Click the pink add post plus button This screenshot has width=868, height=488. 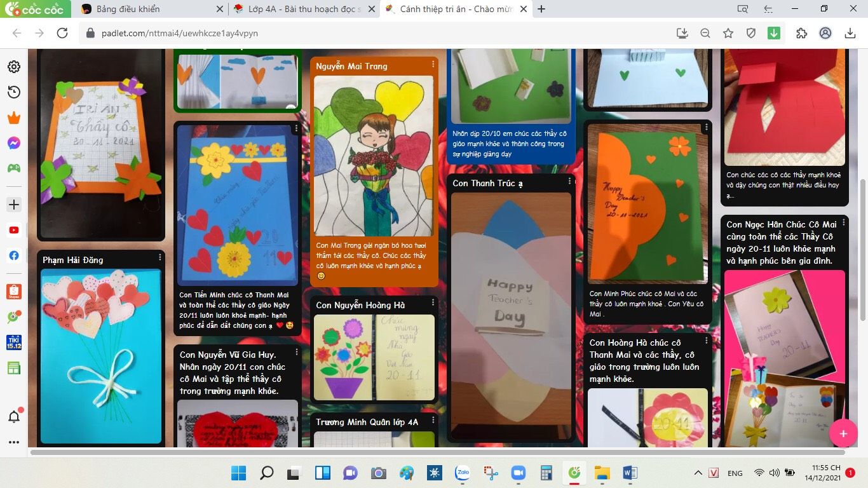click(843, 433)
